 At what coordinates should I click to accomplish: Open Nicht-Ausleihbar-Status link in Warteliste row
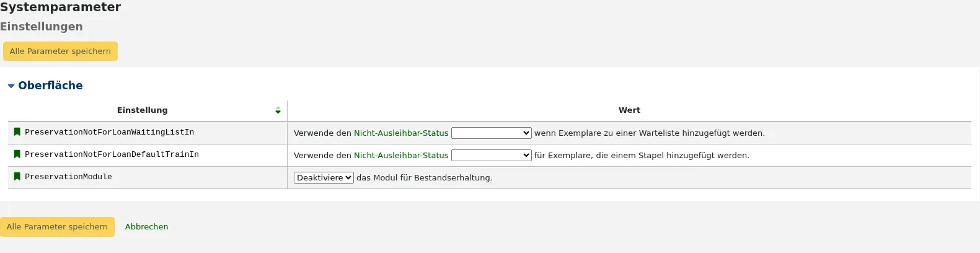[401, 133]
